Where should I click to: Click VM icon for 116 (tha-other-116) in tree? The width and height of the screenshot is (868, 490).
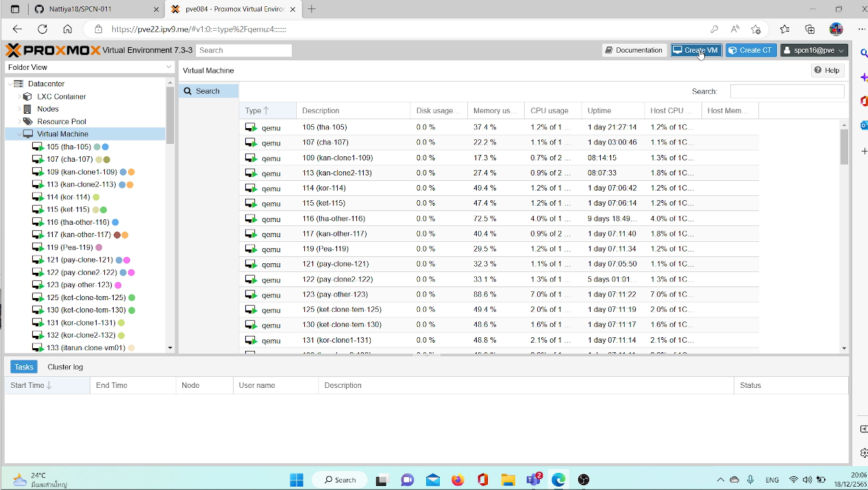[x=38, y=222]
